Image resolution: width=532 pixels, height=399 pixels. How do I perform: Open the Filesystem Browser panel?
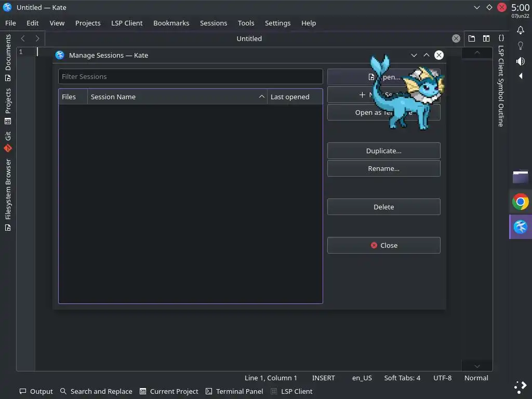pos(8,195)
